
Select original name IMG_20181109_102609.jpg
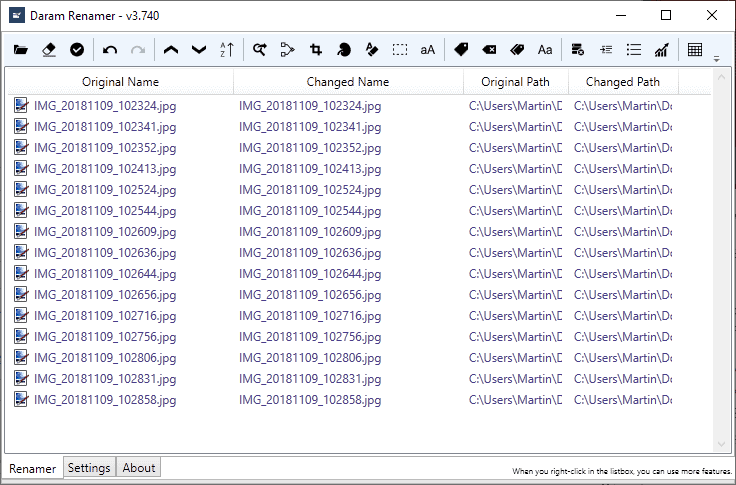(x=105, y=231)
